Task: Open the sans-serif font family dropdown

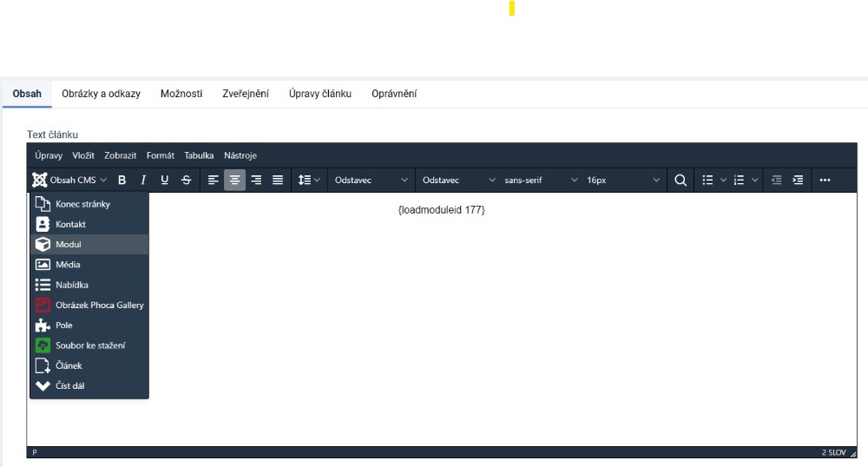Action: coord(540,181)
